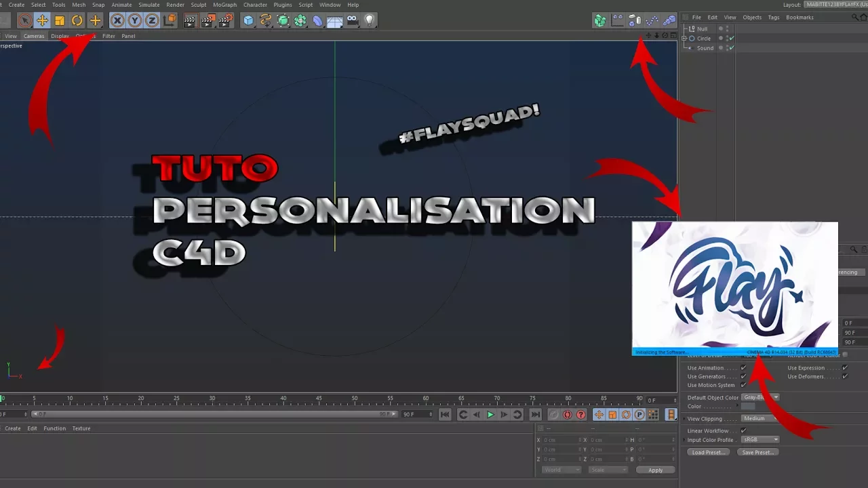This screenshot has width=868, height=488.
Task: Open the Input Color Profile sRGB dropdown
Action: point(760,440)
